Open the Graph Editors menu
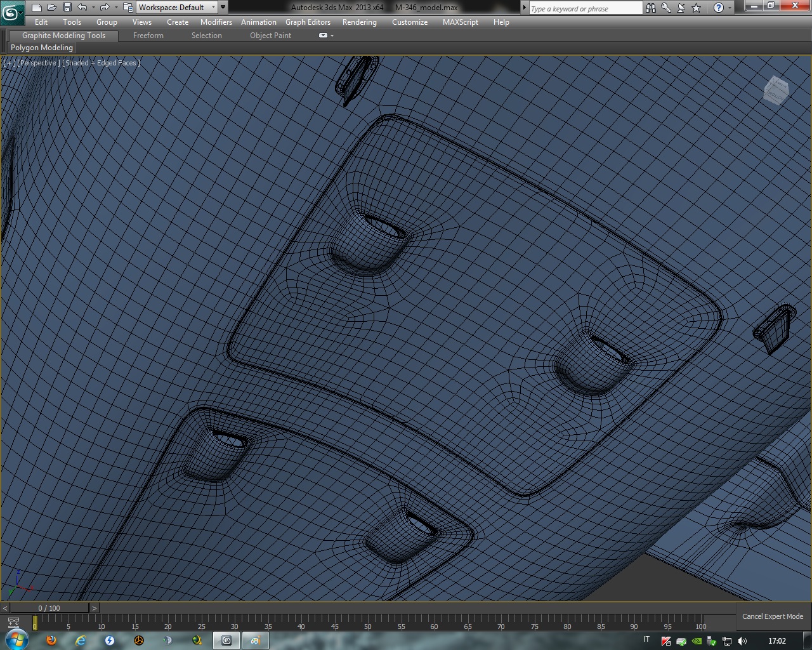This screenshot has width=812, height=650. point(308,22)
